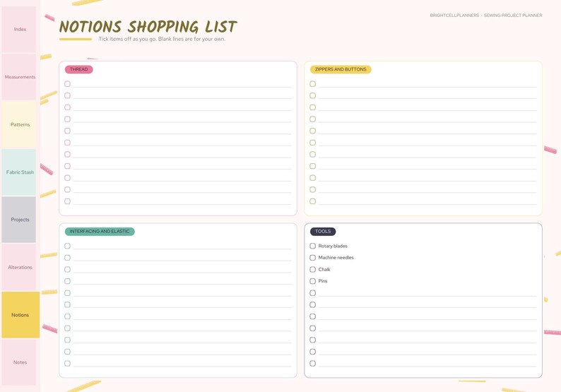
Task: Tick the last Thread checkbox
Action: point(67,201)
